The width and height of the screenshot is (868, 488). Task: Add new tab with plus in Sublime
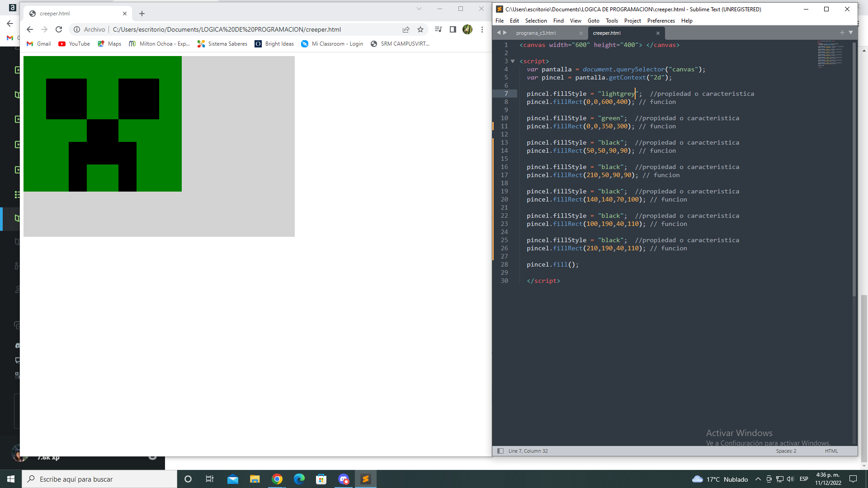[842, 33]
